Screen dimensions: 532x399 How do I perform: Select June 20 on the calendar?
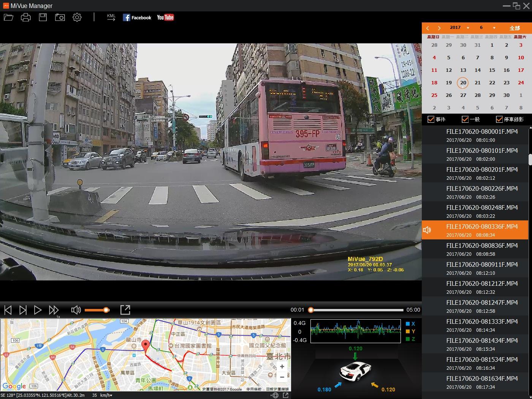pos(463,82)
